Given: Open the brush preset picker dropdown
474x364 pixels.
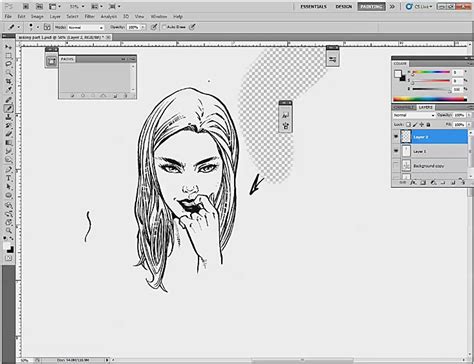Looking at the screenshot, I should pos(38,27).
